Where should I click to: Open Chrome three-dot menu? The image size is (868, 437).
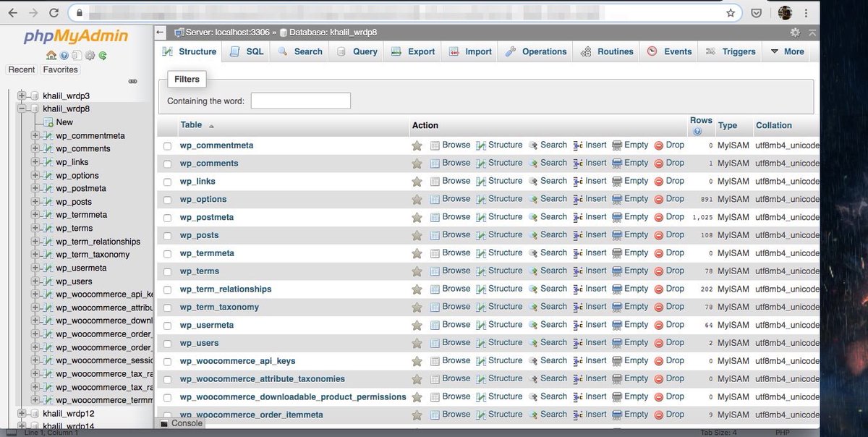[x=807, y=13]
